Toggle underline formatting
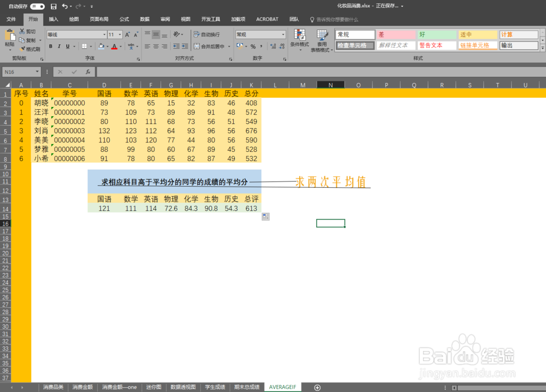 click(x=68, y=46)
